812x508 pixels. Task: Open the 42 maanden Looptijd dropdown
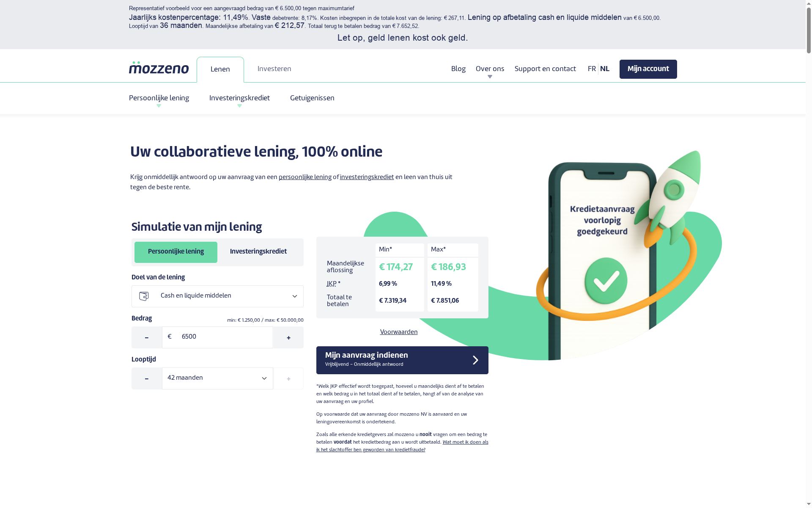click(217, 378)
